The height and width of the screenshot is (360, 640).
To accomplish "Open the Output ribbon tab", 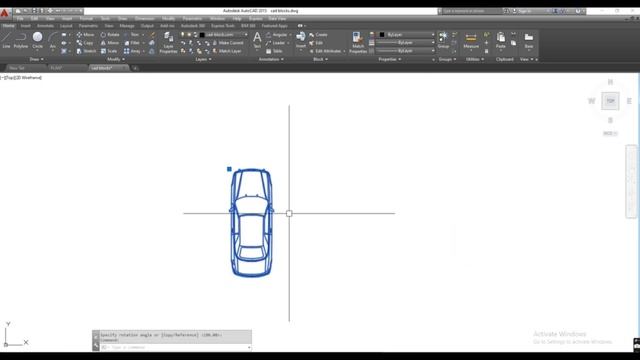I will [147, 26].
